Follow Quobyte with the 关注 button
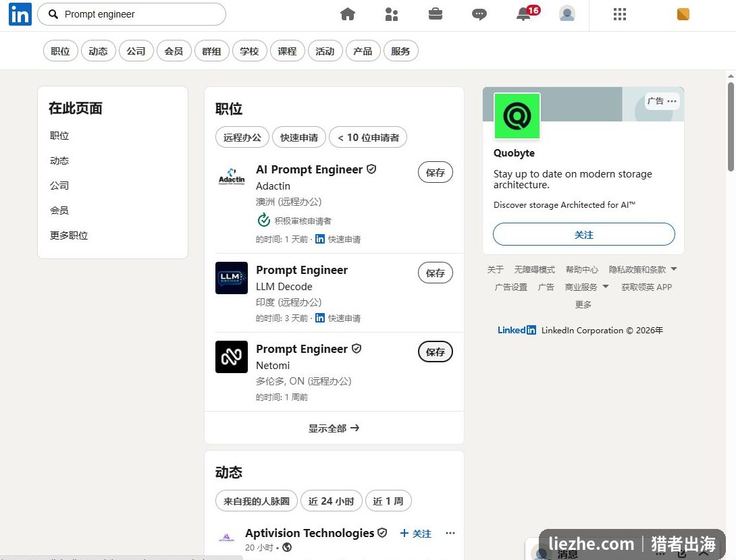Viewport: 736px width, 560px height. (583, 234)
